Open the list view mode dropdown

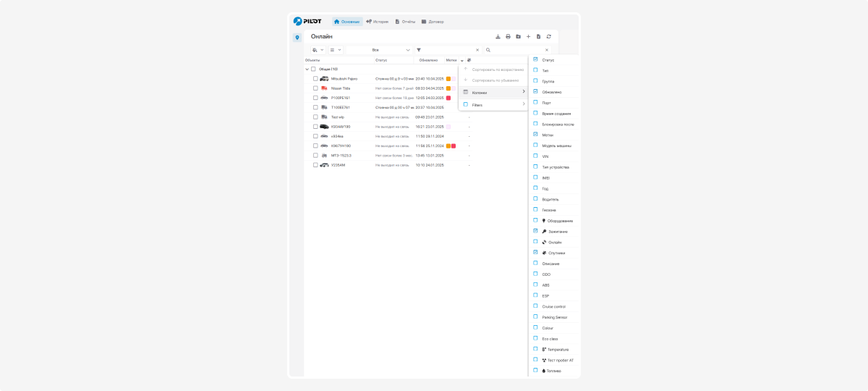click(x=336, y=50)
